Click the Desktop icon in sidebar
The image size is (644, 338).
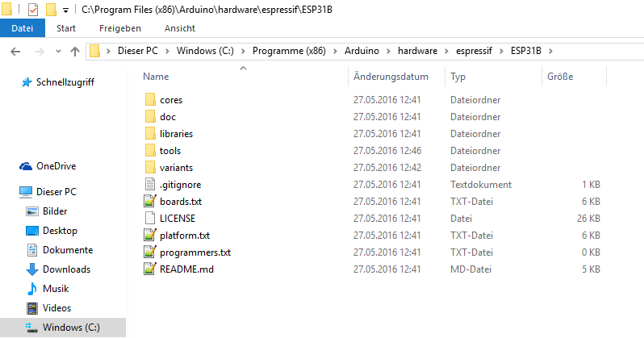pyautogui.click(x=32, y=231)
